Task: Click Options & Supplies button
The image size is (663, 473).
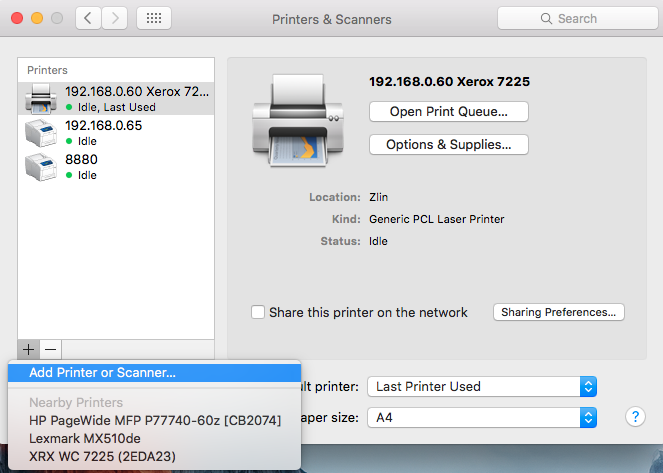Action: pos(448,144)
